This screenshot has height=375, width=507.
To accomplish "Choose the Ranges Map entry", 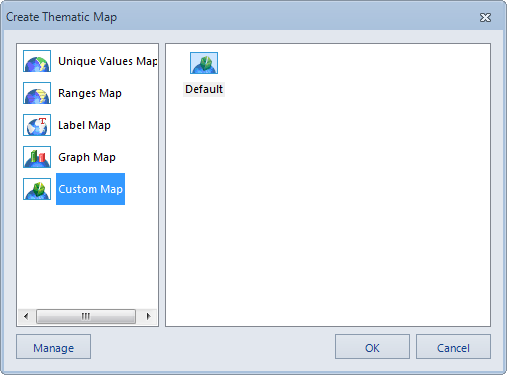I will tap(90, 93).
